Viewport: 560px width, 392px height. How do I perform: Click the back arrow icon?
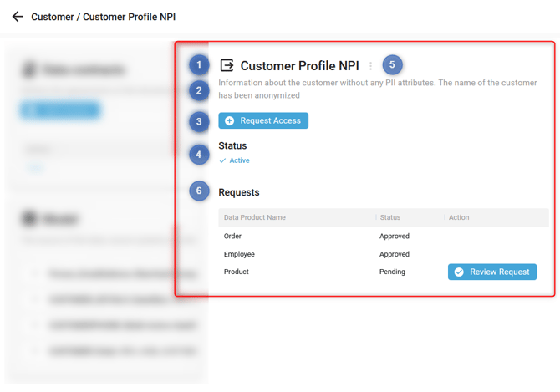18,17
